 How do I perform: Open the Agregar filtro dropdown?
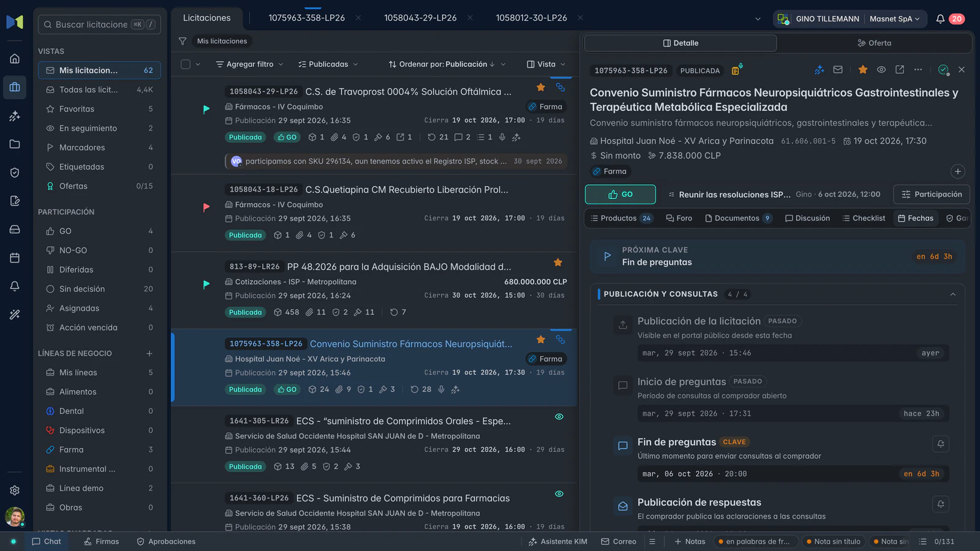coord(250,64)
